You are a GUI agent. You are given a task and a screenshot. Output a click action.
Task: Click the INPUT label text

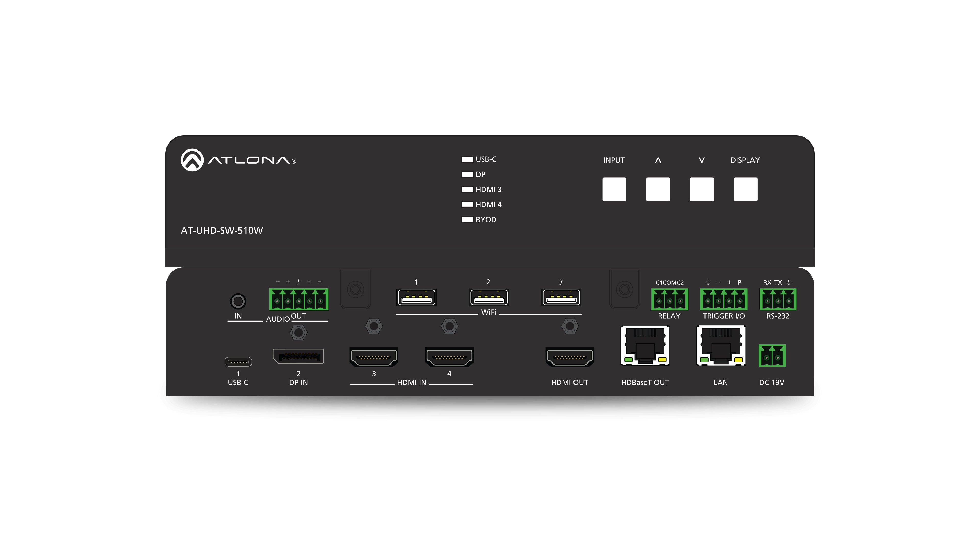[x=614, y=160]
